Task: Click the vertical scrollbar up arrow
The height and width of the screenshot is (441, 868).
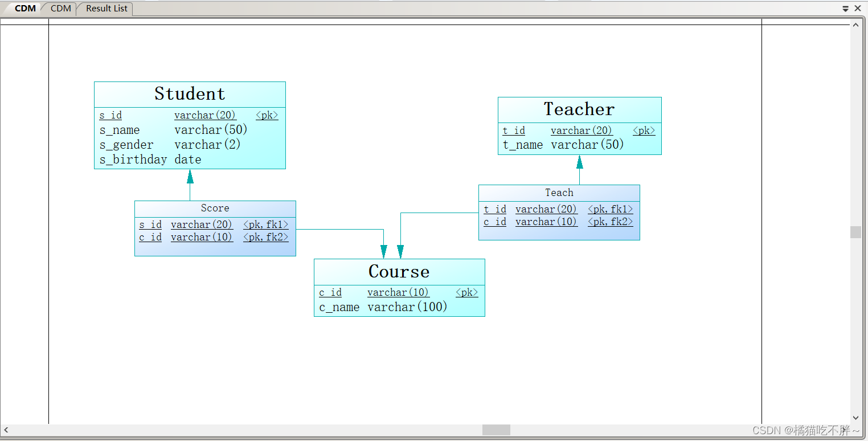Action: point(856,24)
